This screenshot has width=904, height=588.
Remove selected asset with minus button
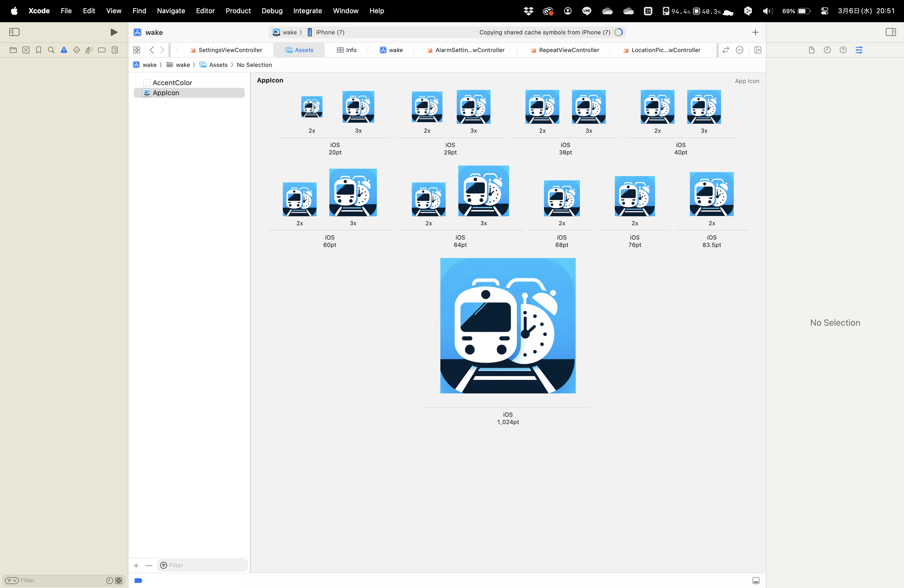click(x=149, y=565)
